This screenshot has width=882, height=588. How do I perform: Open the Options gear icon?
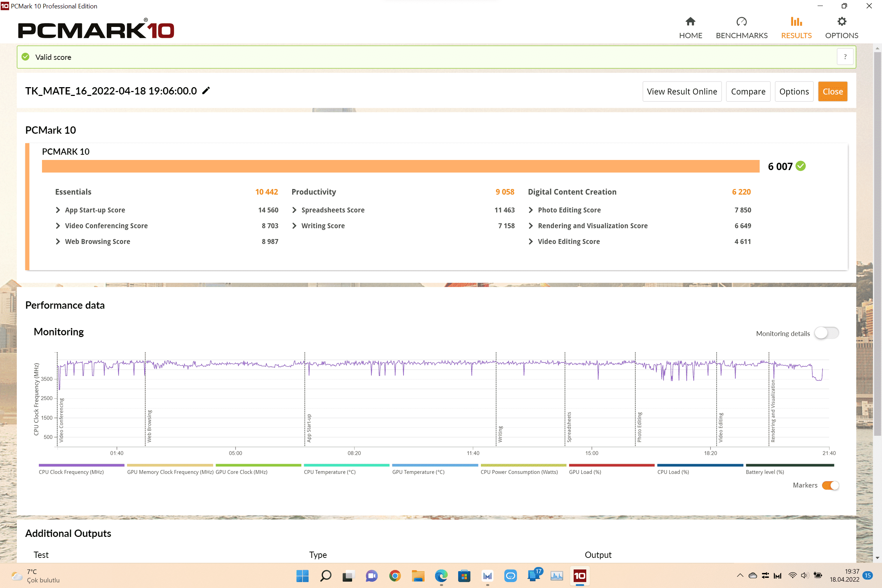[841, 22]
